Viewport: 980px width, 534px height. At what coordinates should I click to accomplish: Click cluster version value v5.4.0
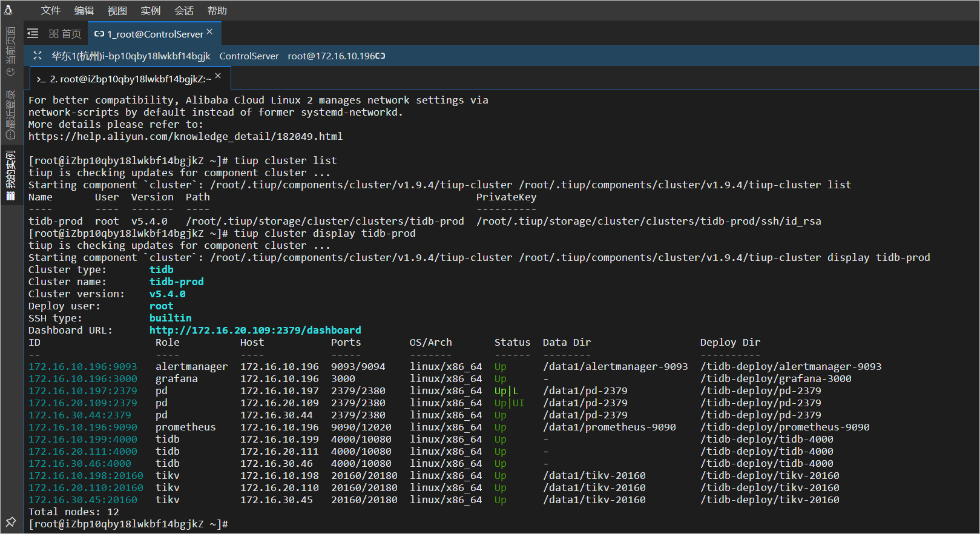point(167,294)
